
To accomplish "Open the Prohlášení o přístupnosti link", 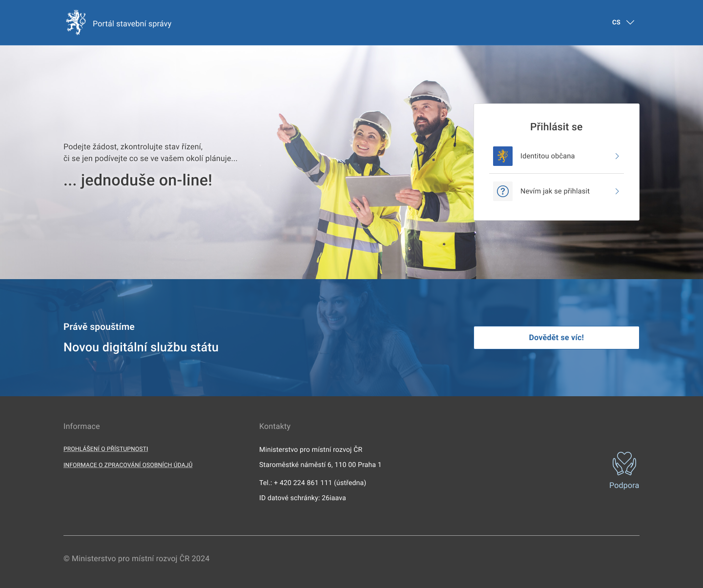I will click(x=105, y=449).
